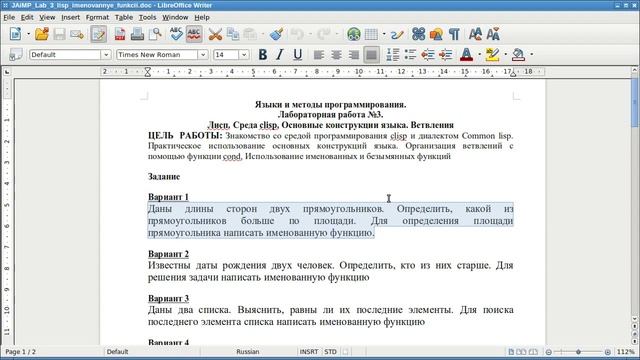
Task: Click the font size field showing 14
Action: 226,55
